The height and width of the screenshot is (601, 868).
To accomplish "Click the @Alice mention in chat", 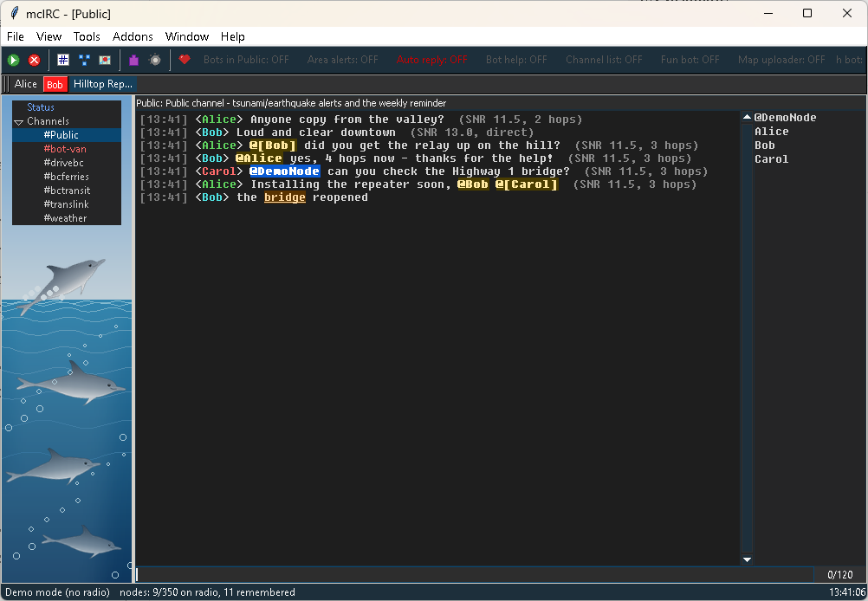I will click(x=258, y=158).
